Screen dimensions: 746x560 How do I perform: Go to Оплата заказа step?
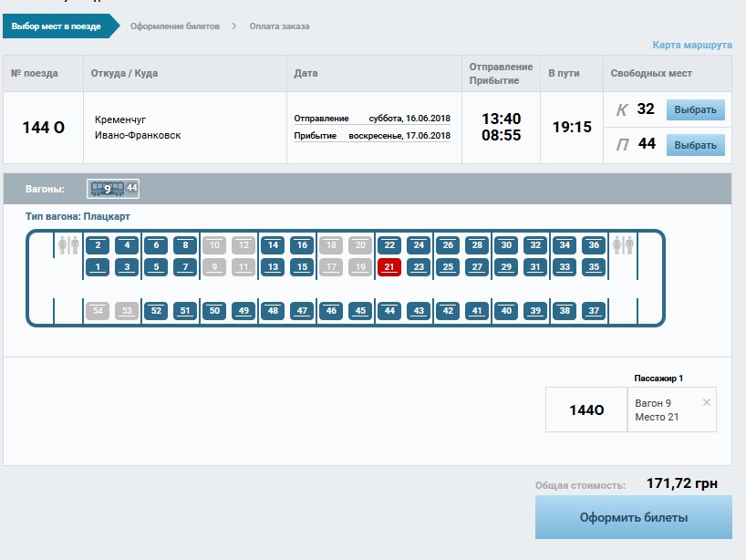coord(279,26)
